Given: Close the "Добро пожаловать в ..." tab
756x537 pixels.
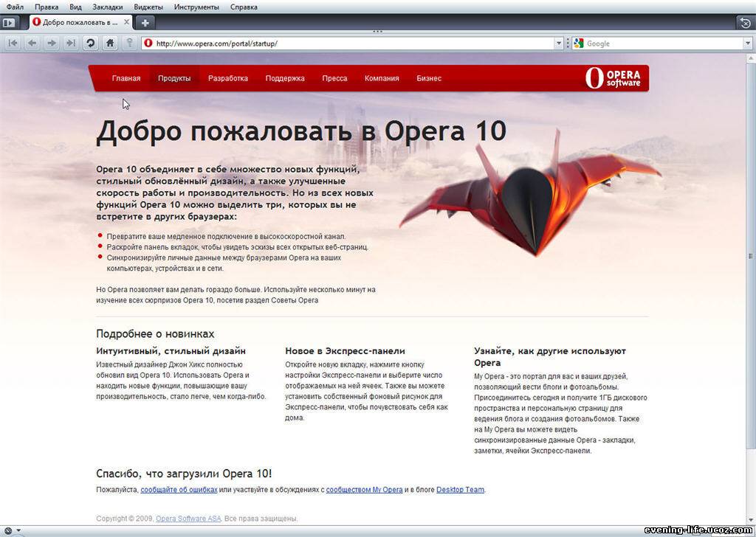Looking at the screenshot, I should (x=126, y=22).
